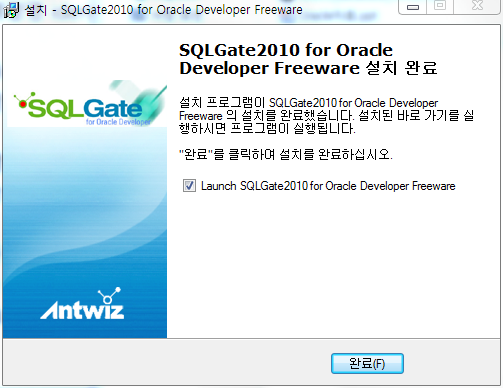
Task: Close the SQLGate2010 setup window
Action: click(x=477, y=6)
